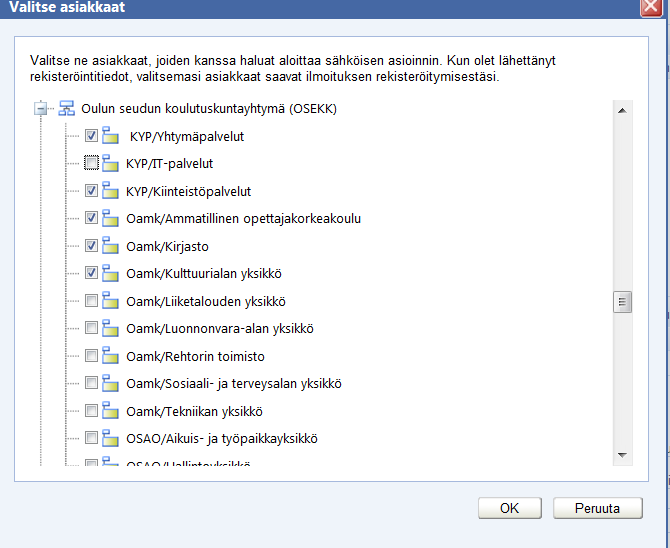Image resolution: width=670 pixels, height=548 pixels.
Task: Check OSAO/Aikuis- ja työpaikkayksikkö checkbox
Action: (91, 438)
